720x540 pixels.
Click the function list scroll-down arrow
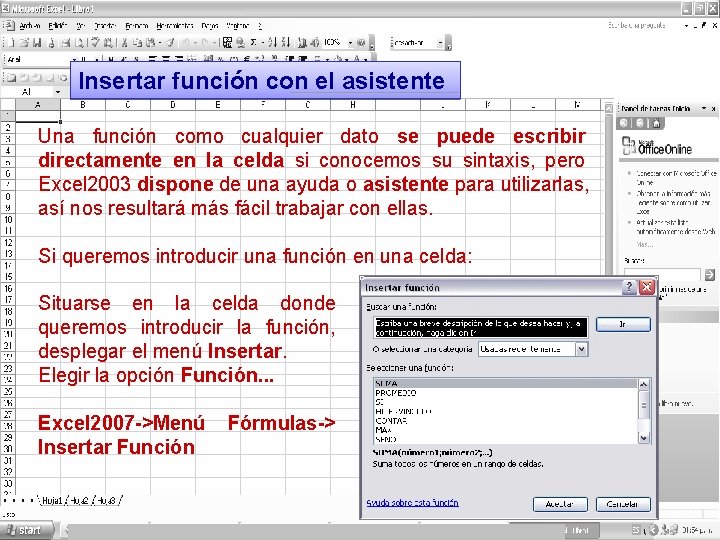tap(644, 438)
